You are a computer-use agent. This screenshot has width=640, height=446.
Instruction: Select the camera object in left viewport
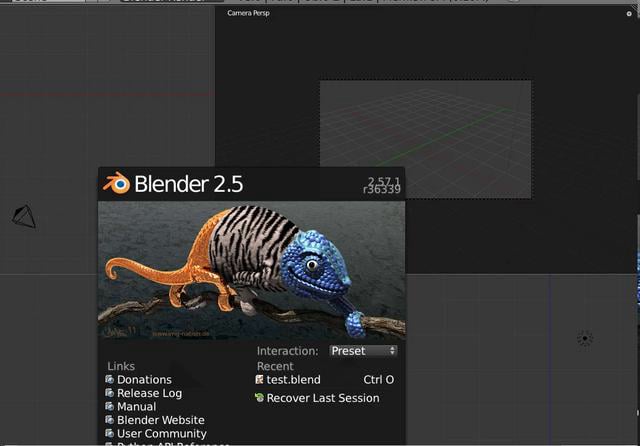pyautogui.click(x=24, y=216)
